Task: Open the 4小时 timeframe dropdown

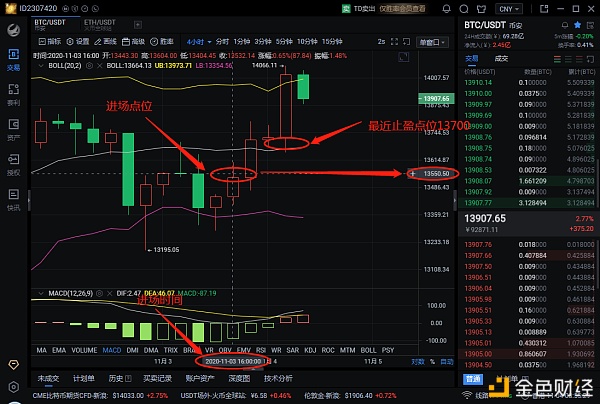Action: [199, 42]
